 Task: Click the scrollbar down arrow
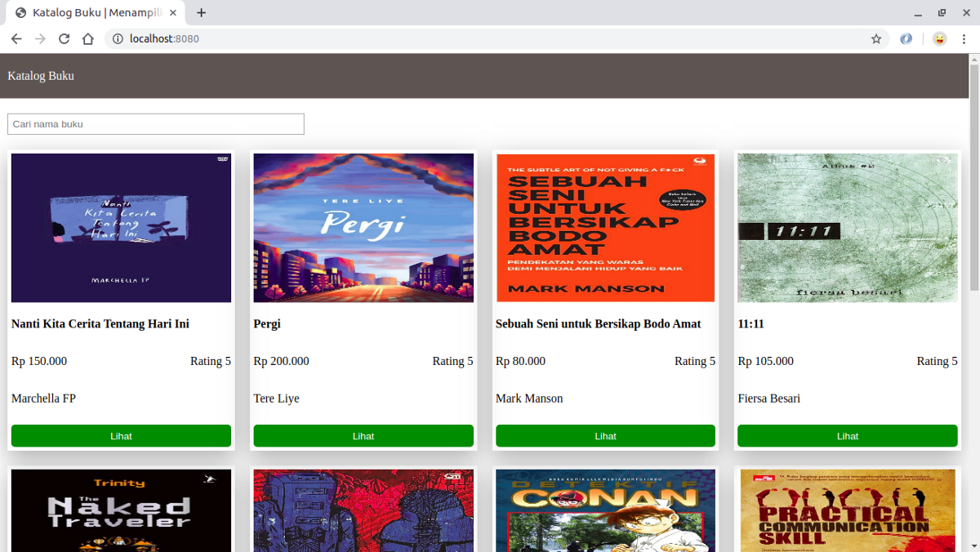point(973,546)
